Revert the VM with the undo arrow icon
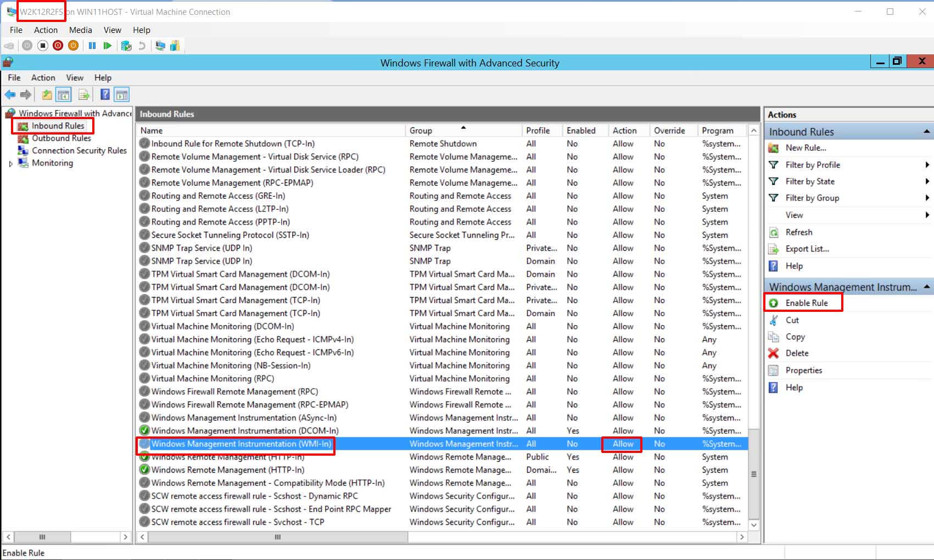 coord(142,46)
